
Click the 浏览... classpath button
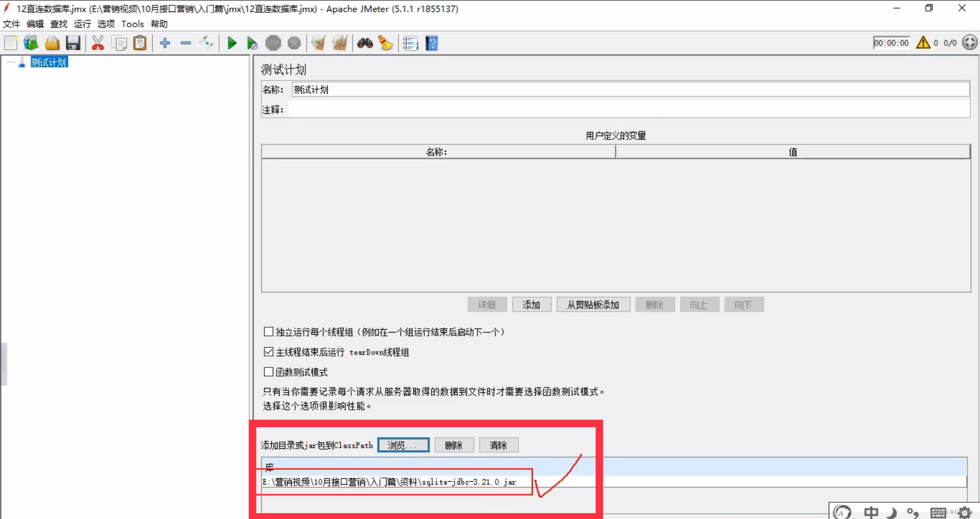pyautogui.click(x=403, y=445)
